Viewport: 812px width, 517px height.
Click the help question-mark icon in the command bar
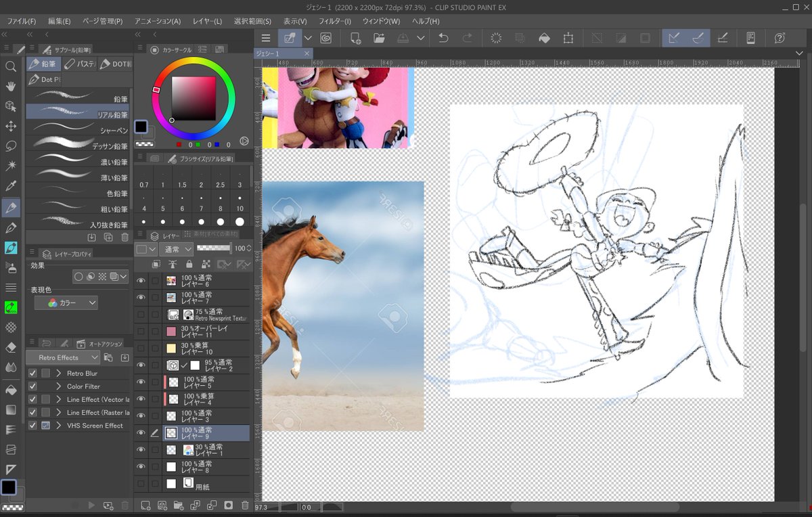(780, 38)
